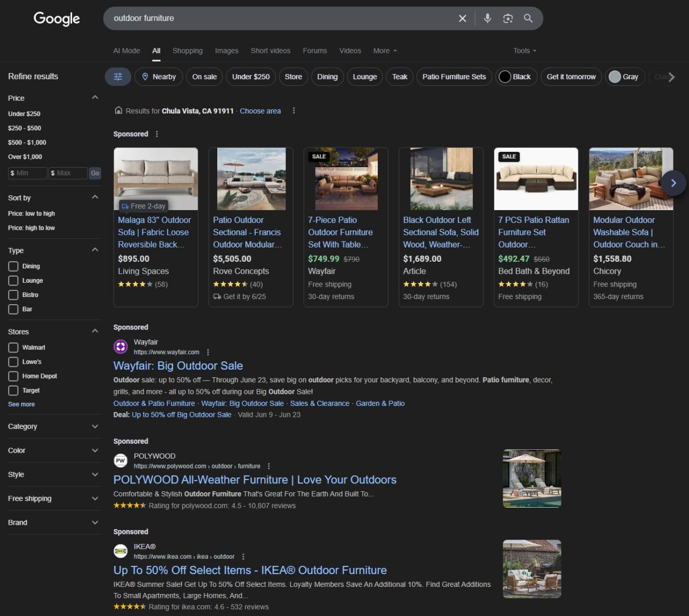Open the Malaga 83" Outdoor Sofa product image

[156, 179]
